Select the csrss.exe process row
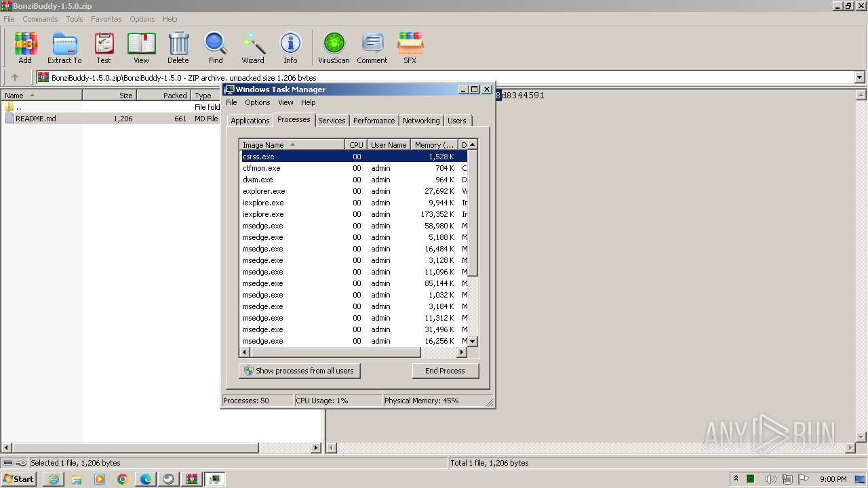 [x=355, y=157]
